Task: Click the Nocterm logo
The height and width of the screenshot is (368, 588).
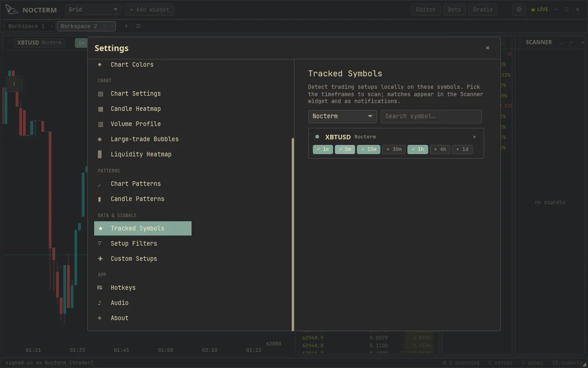Action: click(x=11, y=10)
